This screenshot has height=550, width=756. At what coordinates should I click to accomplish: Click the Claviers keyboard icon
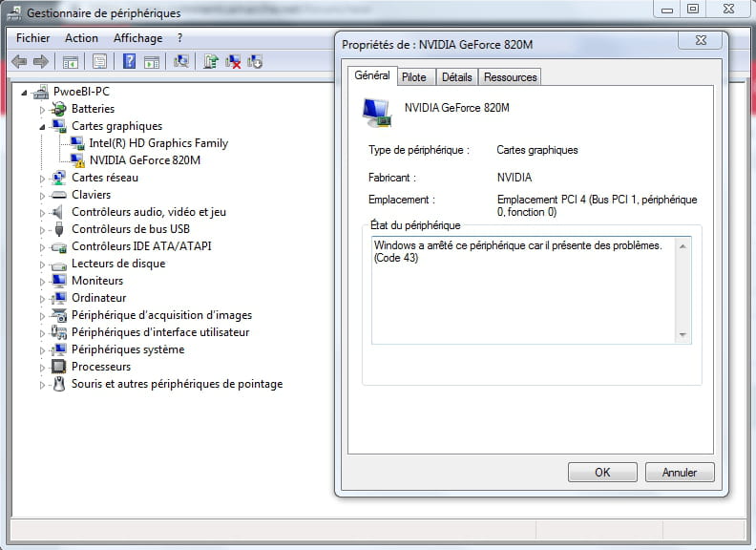click(59, 195)
